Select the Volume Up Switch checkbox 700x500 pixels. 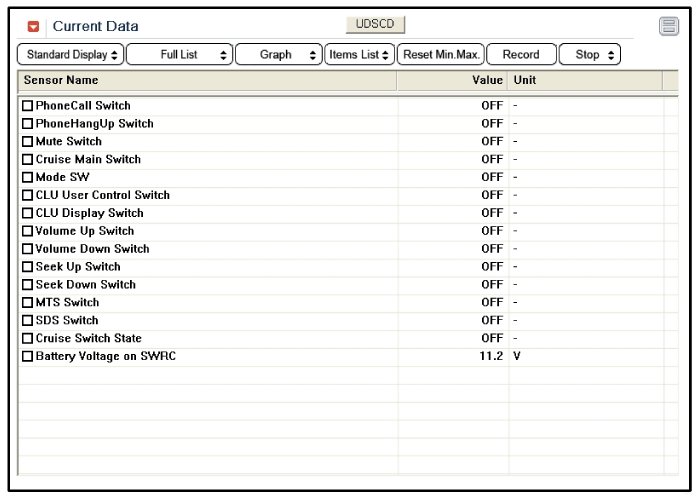[28, 231]
